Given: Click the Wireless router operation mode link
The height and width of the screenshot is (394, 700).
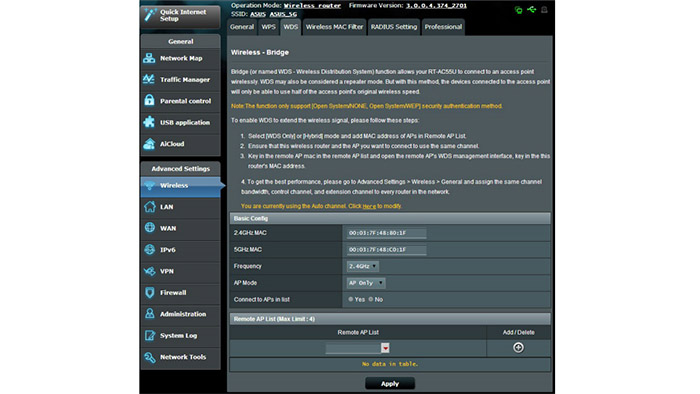Looking at the screenshot, I should (x=312, y=6).
